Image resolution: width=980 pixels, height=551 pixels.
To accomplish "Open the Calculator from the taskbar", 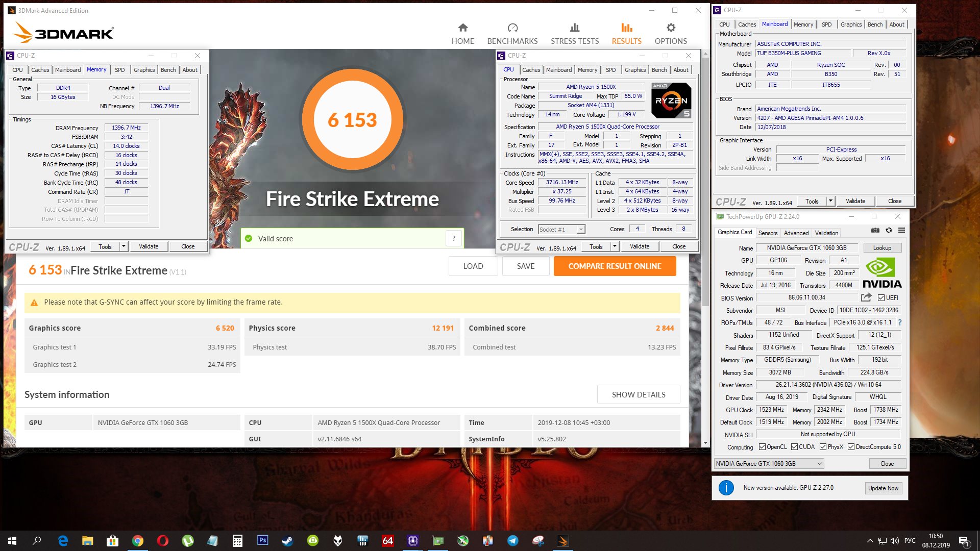I will [238, 541].
